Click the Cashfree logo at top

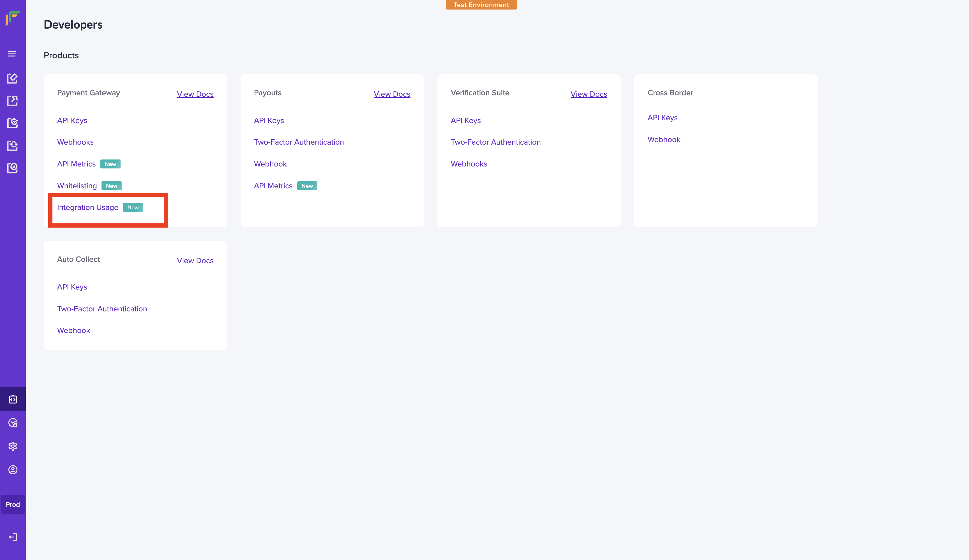pyautogui.click(x=13, y=18)
